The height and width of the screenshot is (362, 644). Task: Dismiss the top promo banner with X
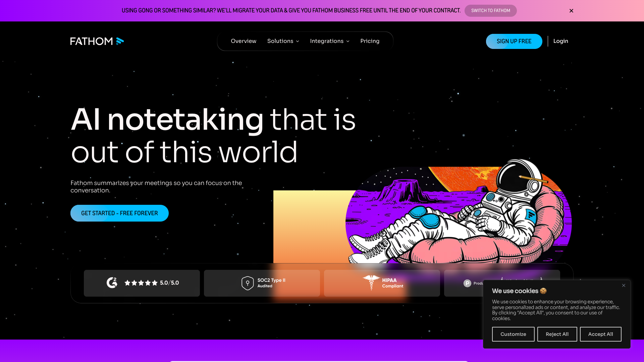[571, 11]
